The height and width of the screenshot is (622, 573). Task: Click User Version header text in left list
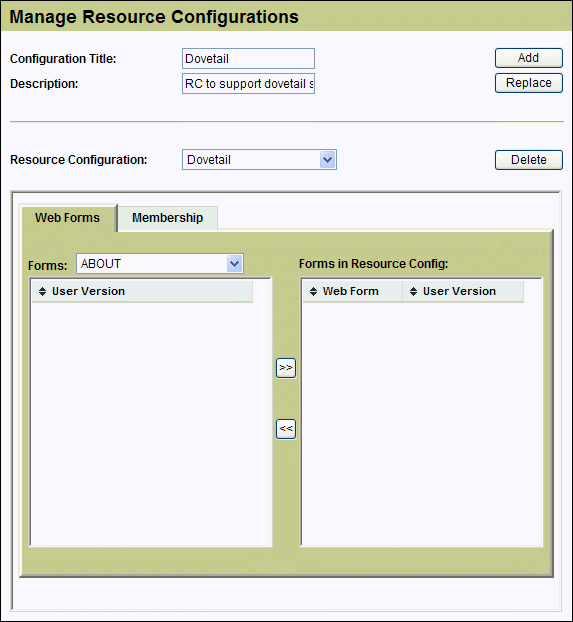click(x=88, y=291)
